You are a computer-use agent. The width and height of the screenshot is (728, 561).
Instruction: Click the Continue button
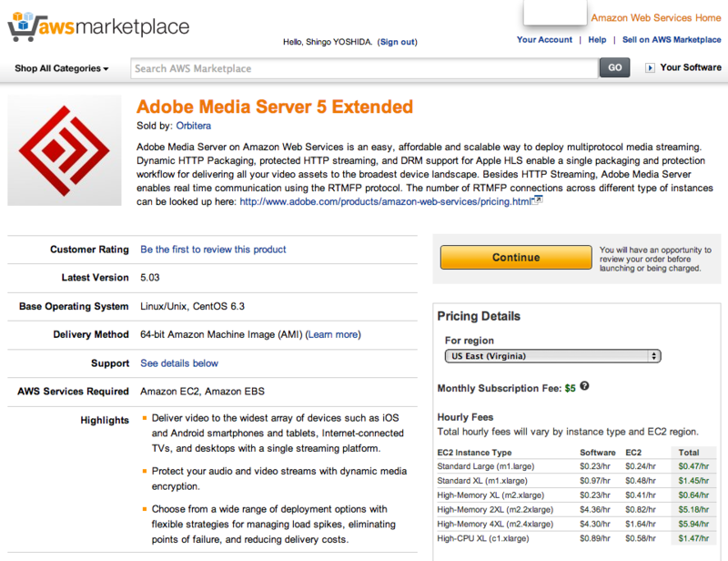(x=516, y=258)
